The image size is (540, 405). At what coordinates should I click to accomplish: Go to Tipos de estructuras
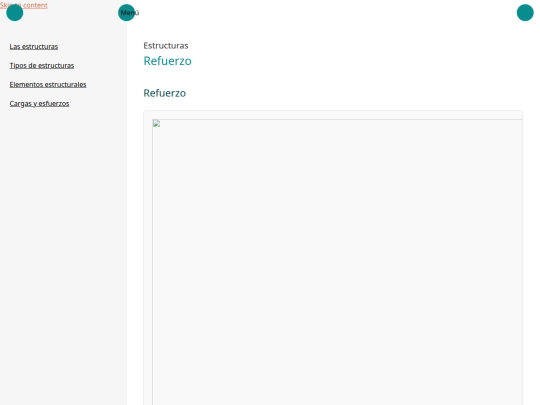coord(42,65)
